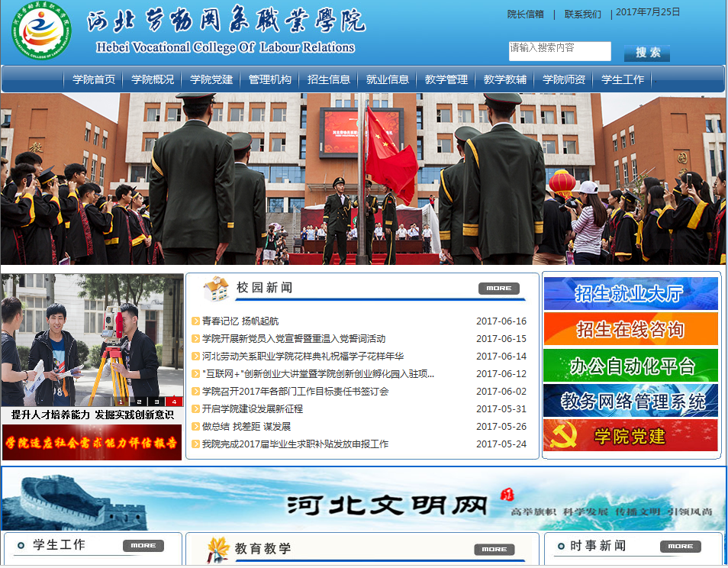
Task: Expand 校园新闻 with its MORE button
Action: coord(498,289)
